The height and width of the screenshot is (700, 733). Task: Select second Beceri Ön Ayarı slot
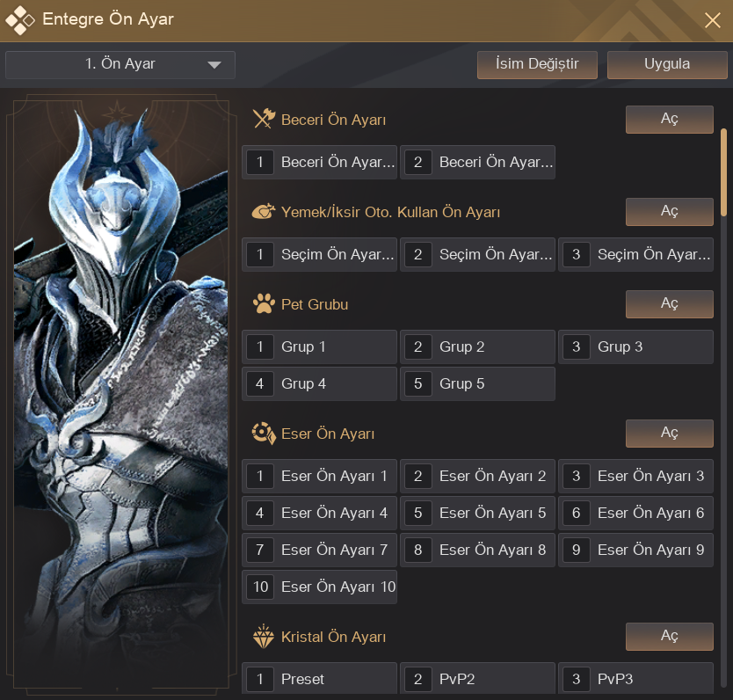click(x=477, y=163)
